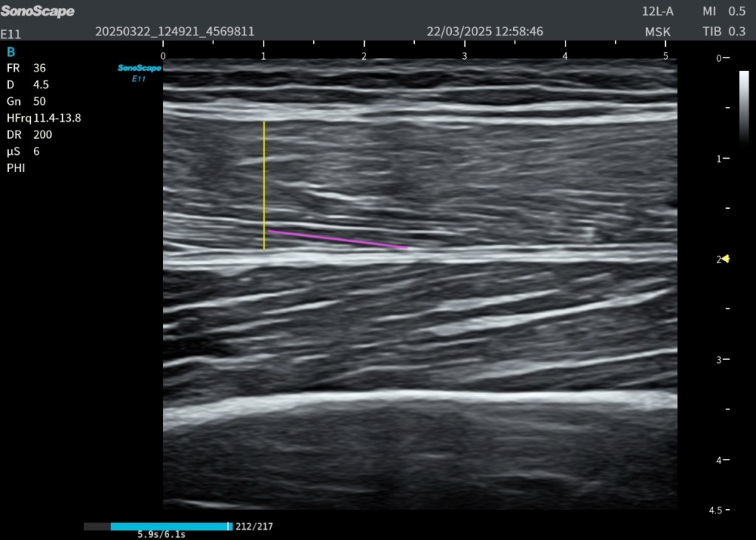Select the B mode indicator
Viewport: 756px width, 540px height.
(x=10, y=52)
